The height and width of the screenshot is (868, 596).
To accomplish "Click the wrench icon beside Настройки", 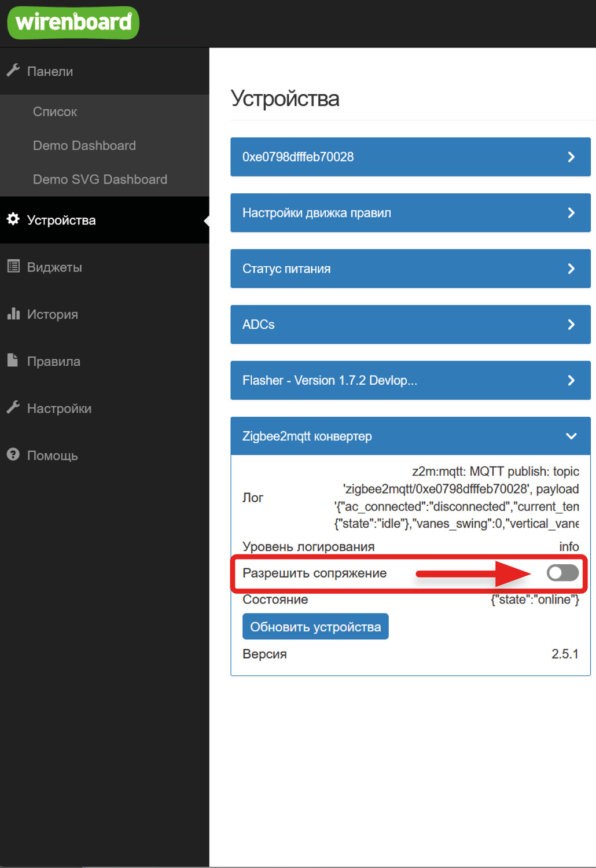I will (13, 407).
